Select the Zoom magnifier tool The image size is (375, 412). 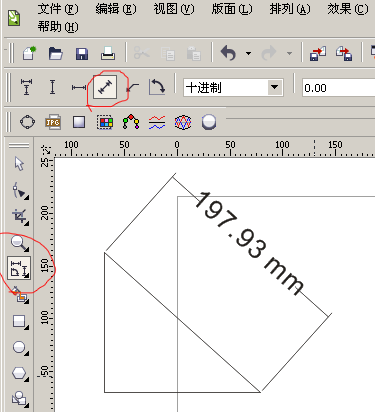pos(19,243)
